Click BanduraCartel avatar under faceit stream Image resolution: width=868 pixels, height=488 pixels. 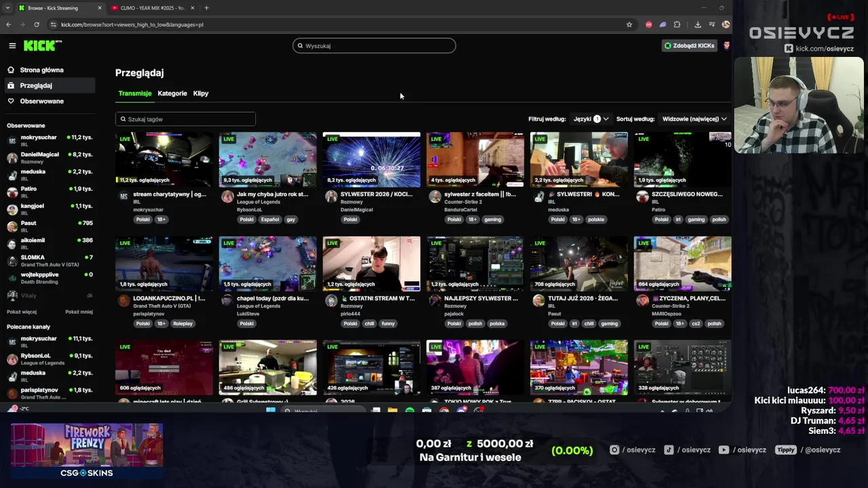pyautogui.click(x=435, y=197)
